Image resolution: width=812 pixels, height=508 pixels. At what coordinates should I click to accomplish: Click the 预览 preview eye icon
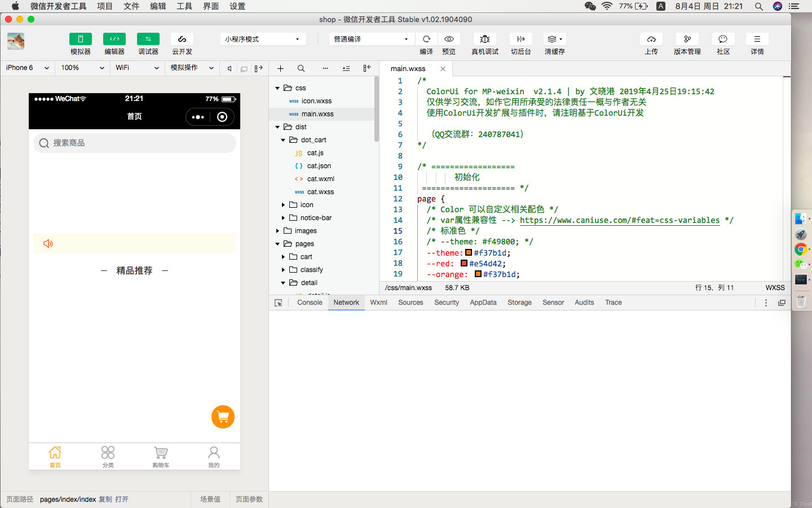click(449, 39)
